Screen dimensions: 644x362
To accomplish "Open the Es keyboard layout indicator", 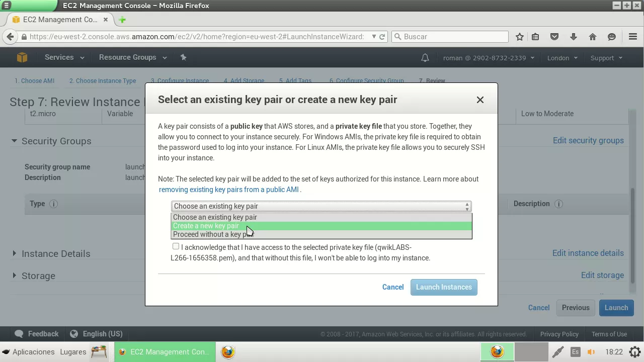I will point(575,352).
